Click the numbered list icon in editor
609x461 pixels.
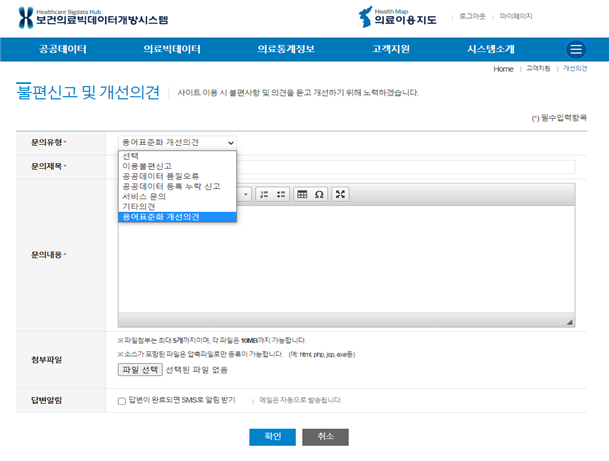(x=265, y=194)
